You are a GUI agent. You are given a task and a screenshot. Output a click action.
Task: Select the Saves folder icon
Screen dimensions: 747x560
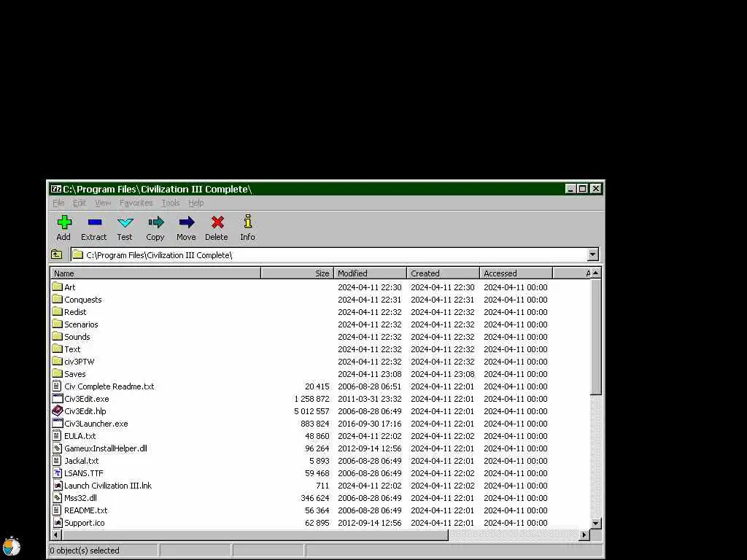click(57, 373)
